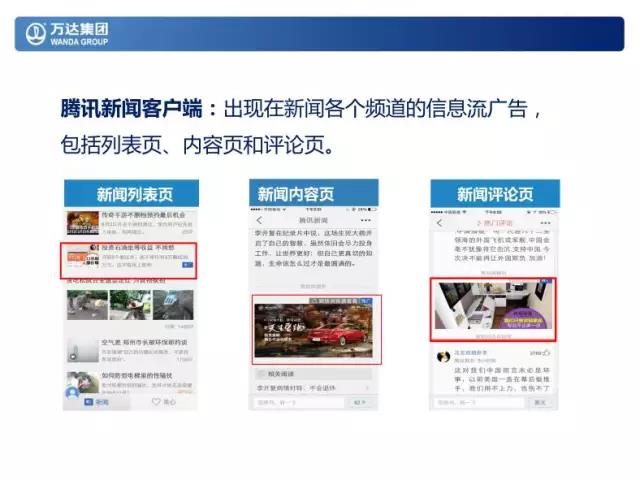The width and height of the screenshot is (640, 480).
Task: Open the first photo of the three-image news item
Action: click(x=87, y=305)
